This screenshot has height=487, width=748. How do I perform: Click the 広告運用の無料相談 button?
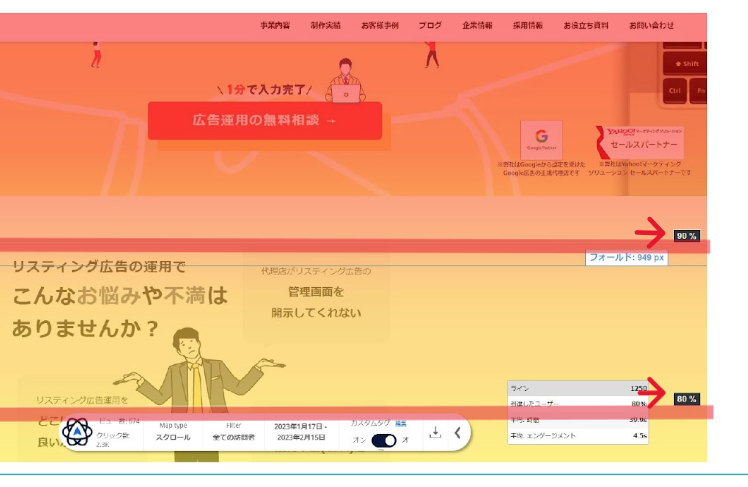coord(265,120)
